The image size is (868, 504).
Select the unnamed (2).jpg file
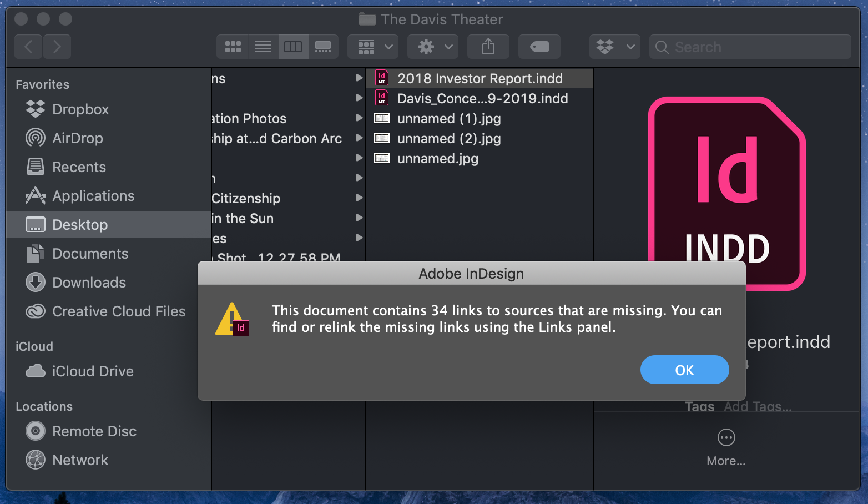(x=449, y=139)
